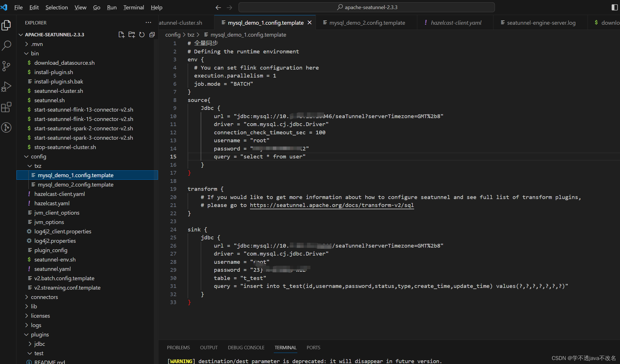The image size is (620, 364).
Task: Click the hyperlink to seatunnel transform docs
Action: 331,205
